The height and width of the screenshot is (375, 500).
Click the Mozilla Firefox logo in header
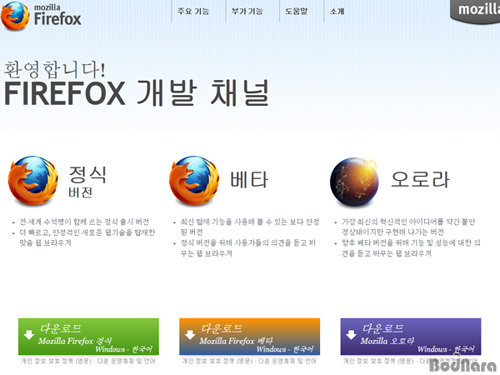41,15
